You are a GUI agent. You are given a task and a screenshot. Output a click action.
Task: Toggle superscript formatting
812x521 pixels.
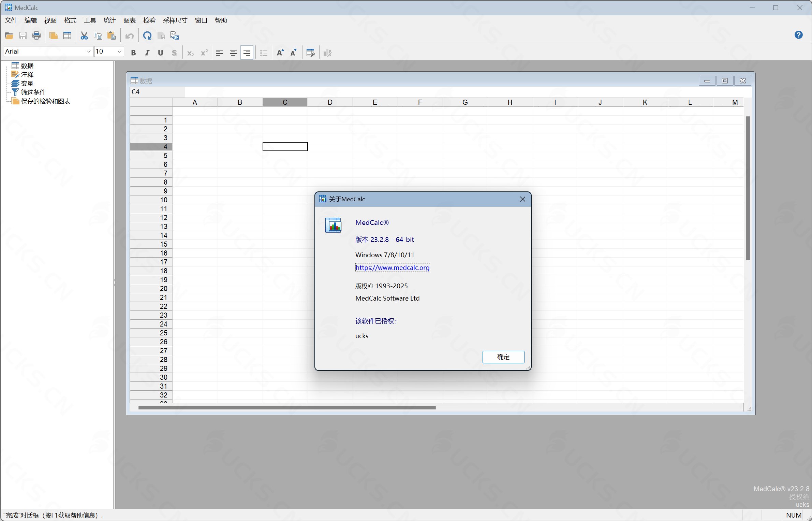pos(204,53)
